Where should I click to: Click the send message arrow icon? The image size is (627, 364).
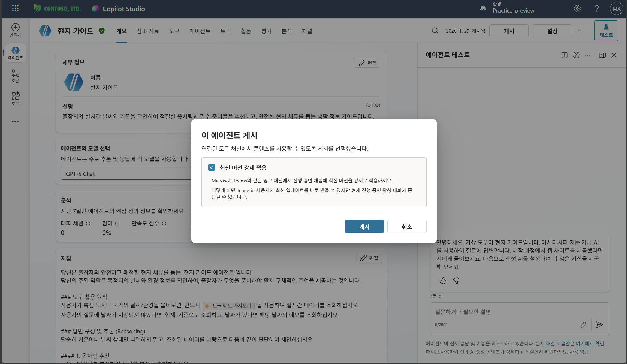[599, 324]
